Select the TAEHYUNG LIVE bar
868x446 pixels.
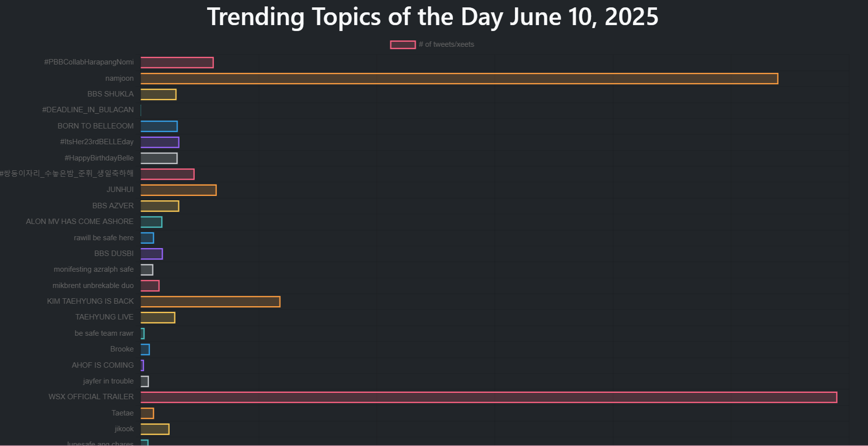[158, 318]
